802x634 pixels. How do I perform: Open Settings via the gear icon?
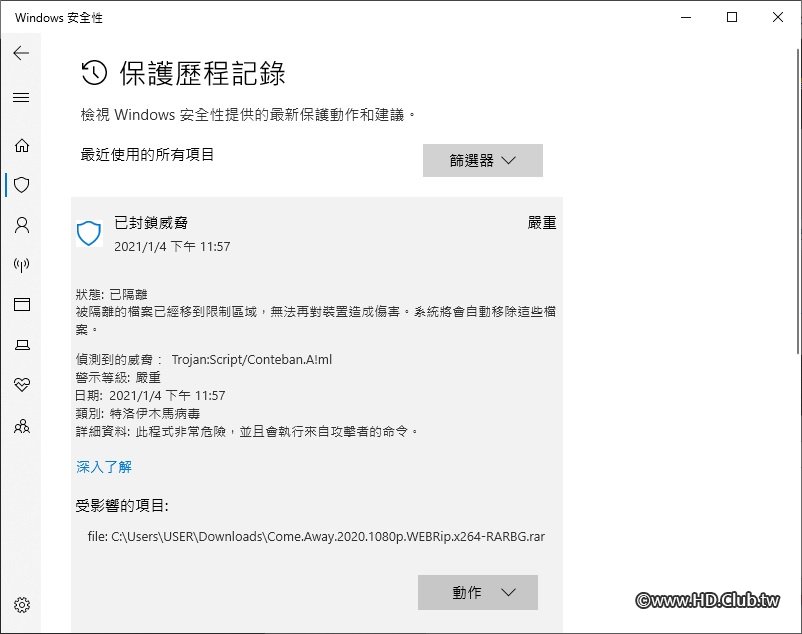[22, 605]
